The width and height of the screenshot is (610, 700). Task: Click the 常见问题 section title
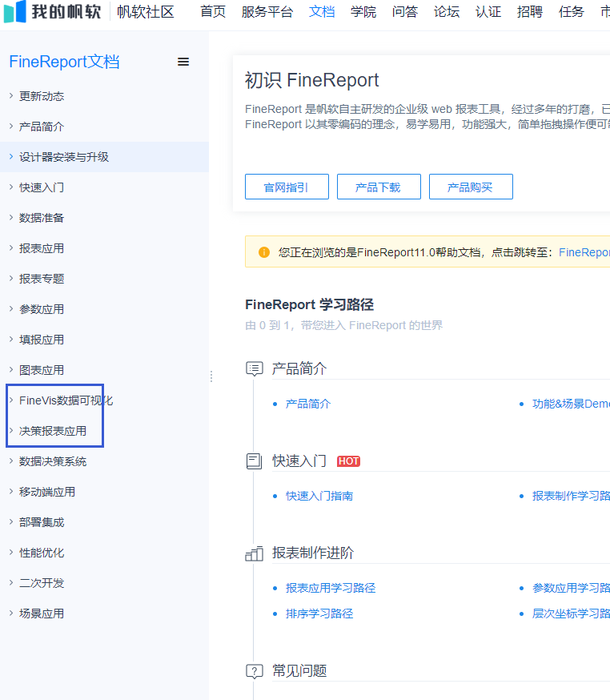(x=299, y=670)
